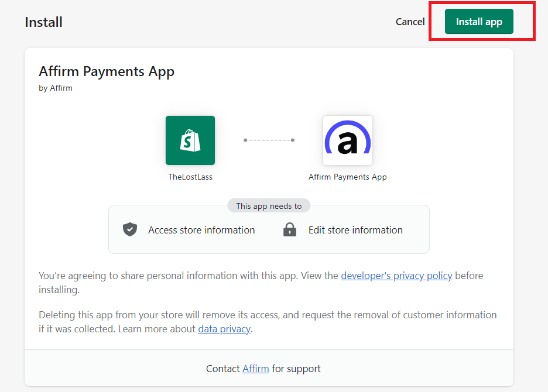548x392 pixels.
Task: Follow the Affirm support contact link
Action: tap(255, 369)
